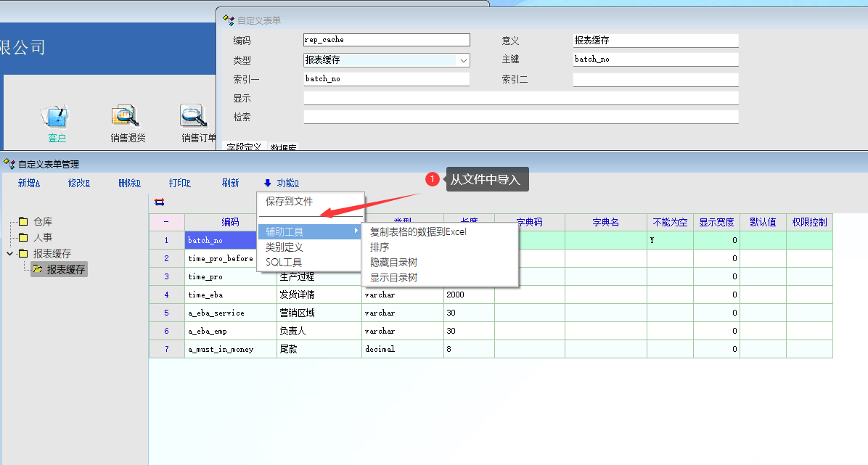Click the 销售订单 magnifier icon
Viewport: 868px width, 465px height.
[194, 116]
